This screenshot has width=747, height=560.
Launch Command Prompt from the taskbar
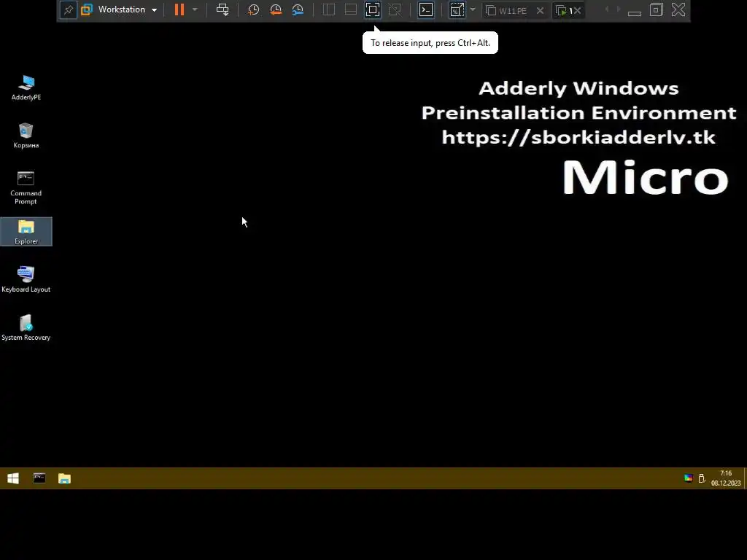[x=39, y=478]
